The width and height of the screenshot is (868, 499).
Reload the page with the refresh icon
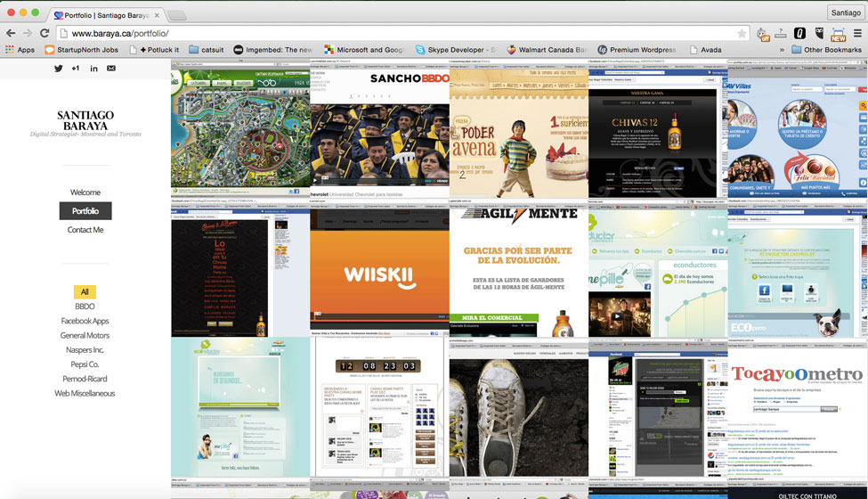click(x=45, y=33)
